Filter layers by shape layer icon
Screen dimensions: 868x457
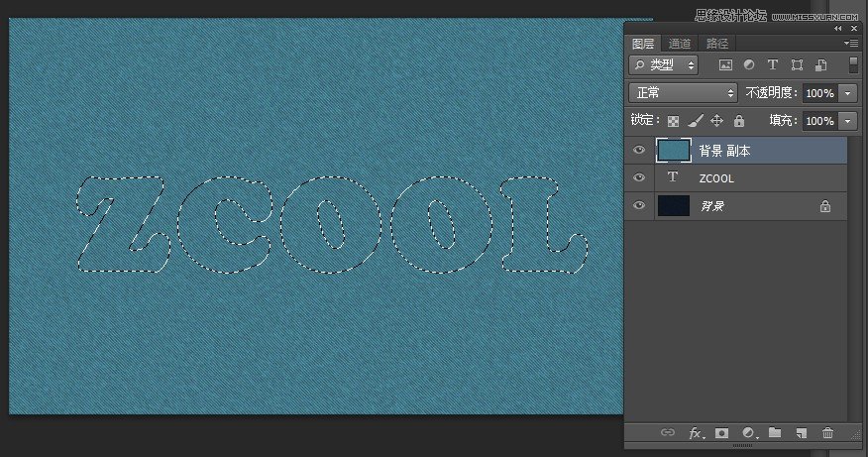point(797,64)
